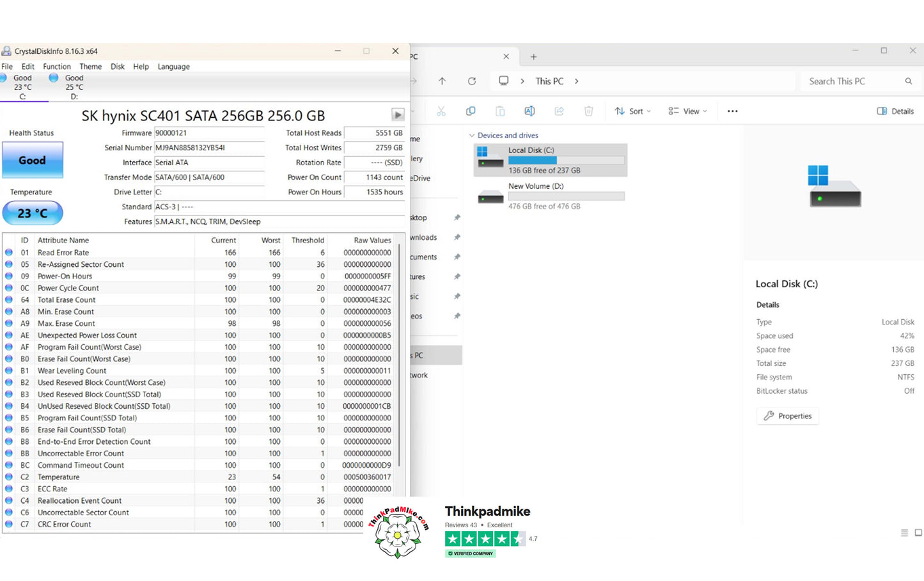This screenshot has width=924, height=581.
Task: Click the status dot for Temperature attribute
Action: pyautogui.click(x=9, y=477)
